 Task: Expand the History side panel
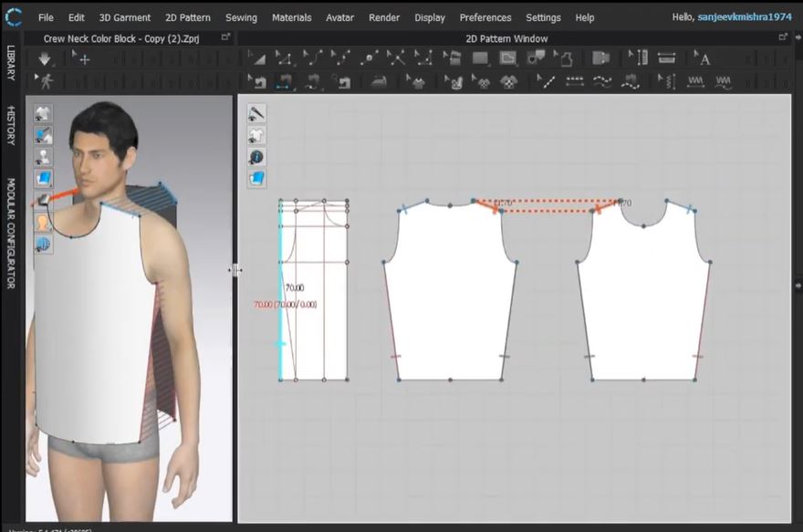(x=11, y=125)
